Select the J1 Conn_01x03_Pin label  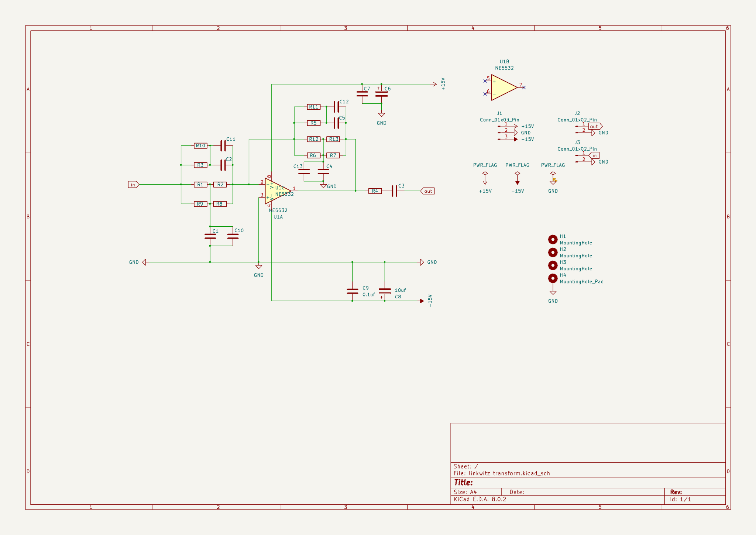499,120
